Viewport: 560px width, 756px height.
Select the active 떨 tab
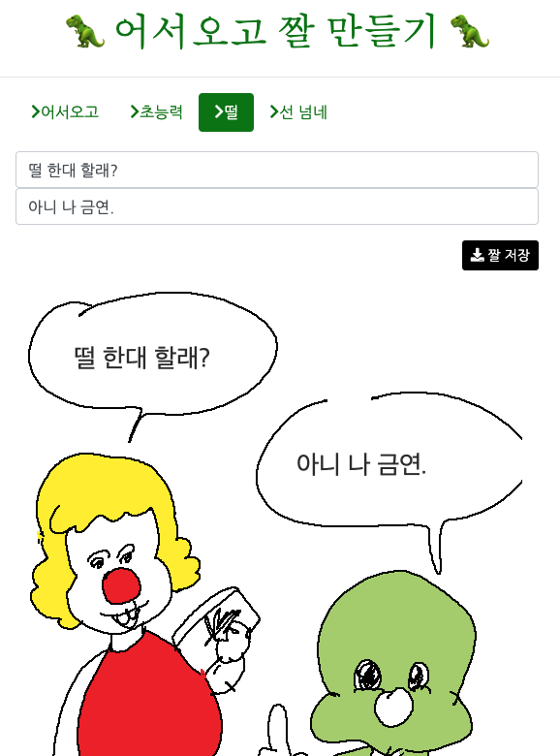click(x=226, y=112)
